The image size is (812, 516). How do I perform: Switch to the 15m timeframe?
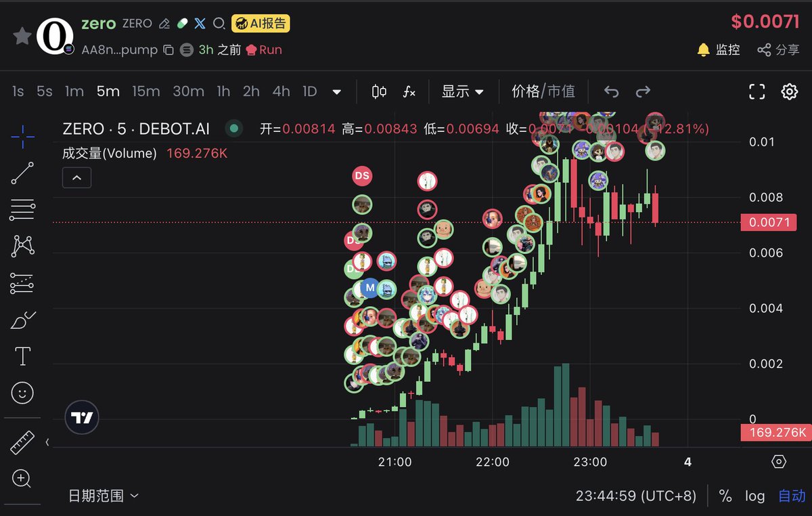[145, 91]
